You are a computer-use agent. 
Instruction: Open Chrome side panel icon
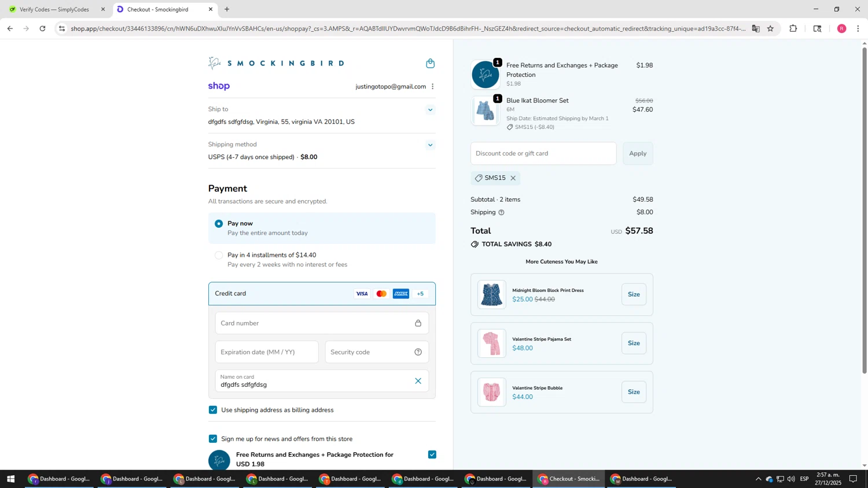[x=817, y=28]
